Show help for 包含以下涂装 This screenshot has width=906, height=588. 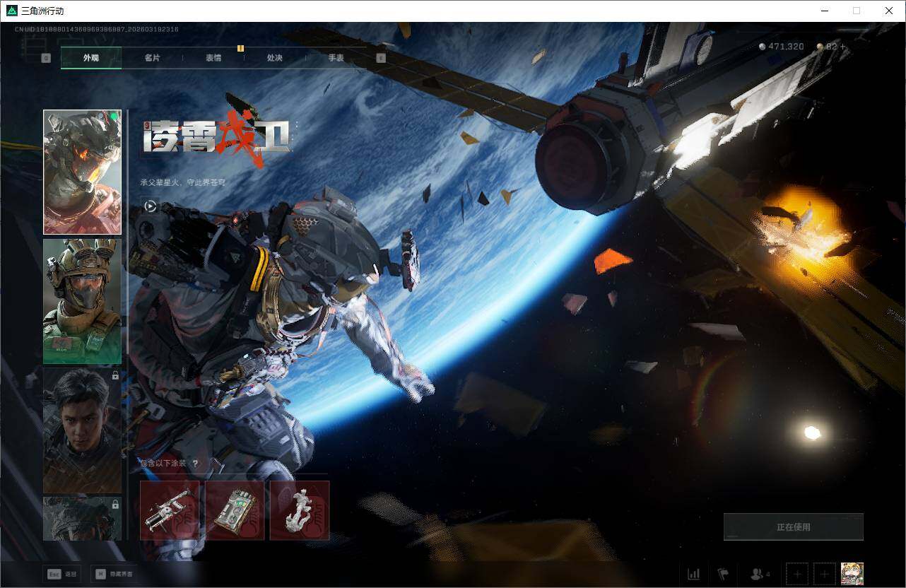click(195, 464)
